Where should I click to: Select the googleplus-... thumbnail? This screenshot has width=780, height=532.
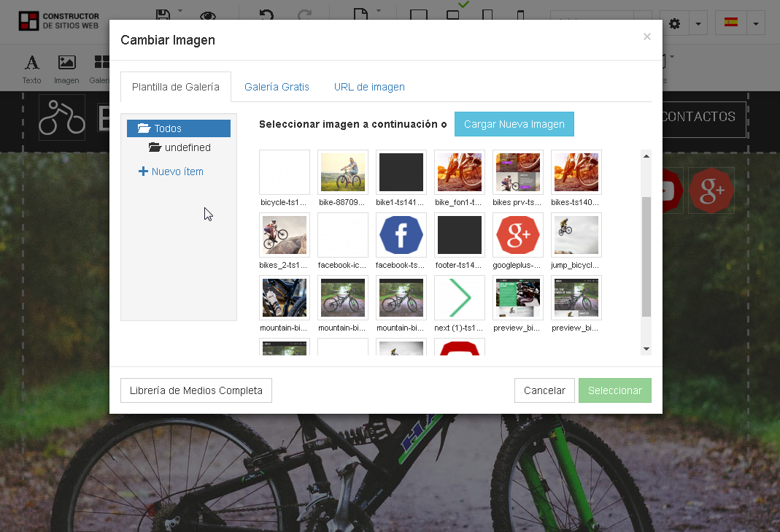pyautogui.click(x=518, y=235)
